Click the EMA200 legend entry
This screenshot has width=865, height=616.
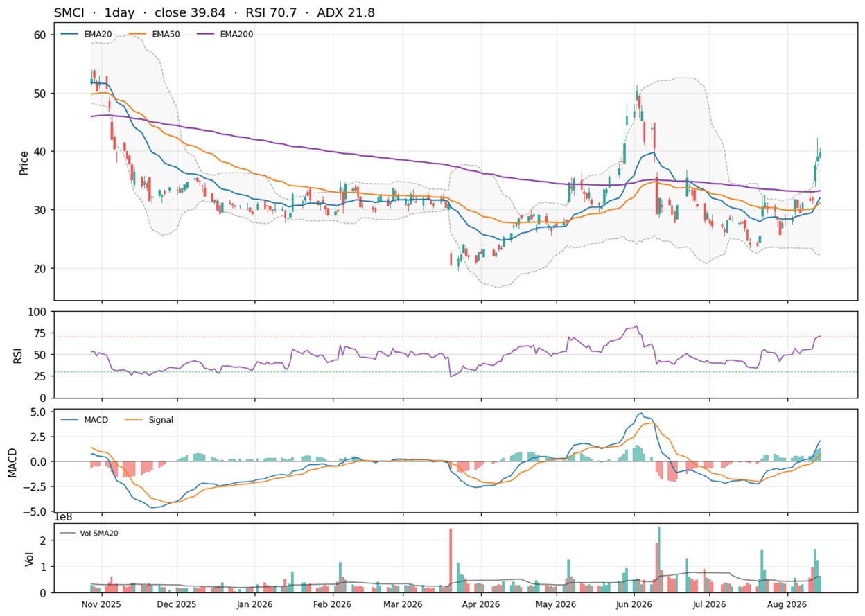[x=225, y=33]
